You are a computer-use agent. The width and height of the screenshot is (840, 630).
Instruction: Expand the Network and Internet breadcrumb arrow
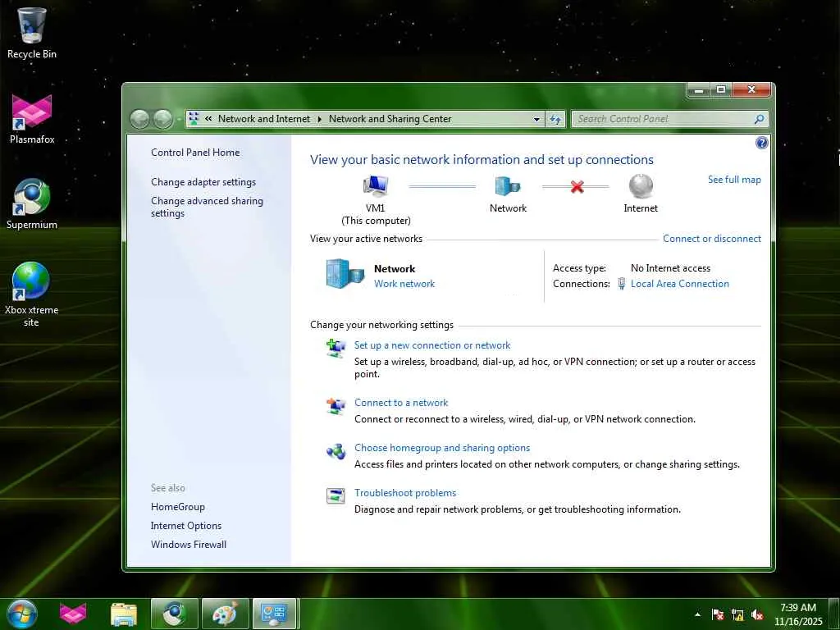pos(319,119)
